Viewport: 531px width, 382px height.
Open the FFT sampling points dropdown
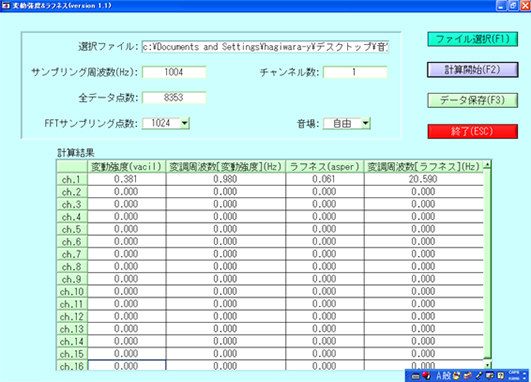pyautogui.click(x=185, y=123)
